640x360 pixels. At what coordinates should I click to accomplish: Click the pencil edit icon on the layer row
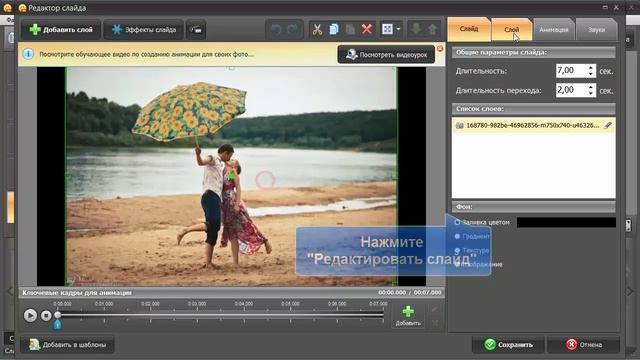point(608,125)
